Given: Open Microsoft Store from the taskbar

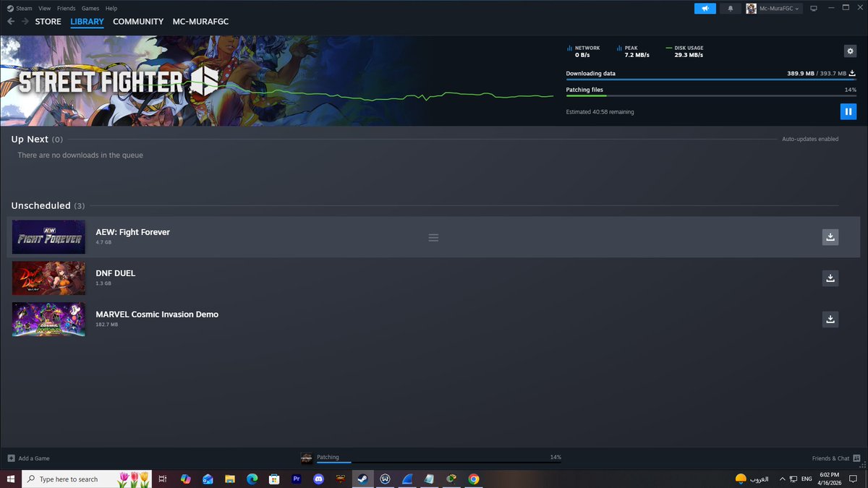Looking at the screenshot, I should point(274,479).
